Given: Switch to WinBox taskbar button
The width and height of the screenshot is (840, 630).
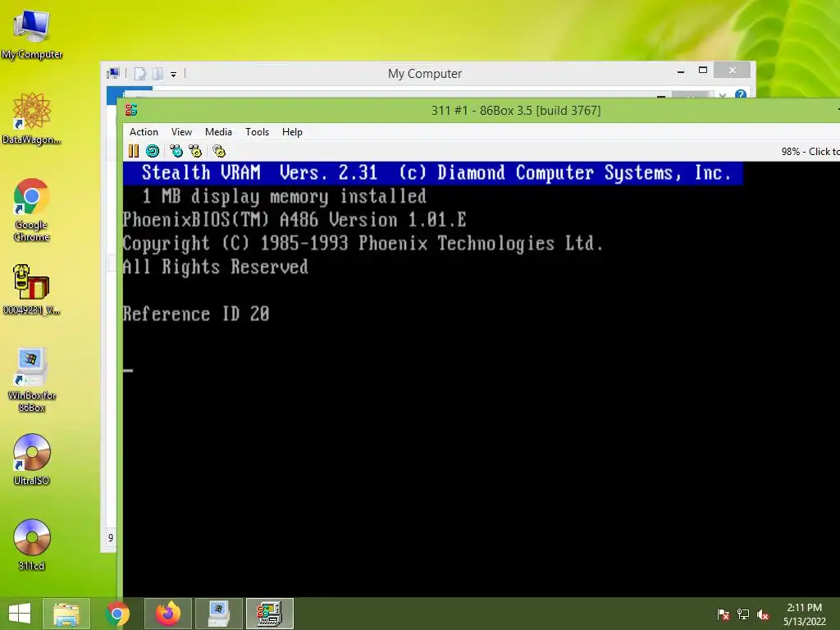Looking at the screenshot, I should point(218,614).
